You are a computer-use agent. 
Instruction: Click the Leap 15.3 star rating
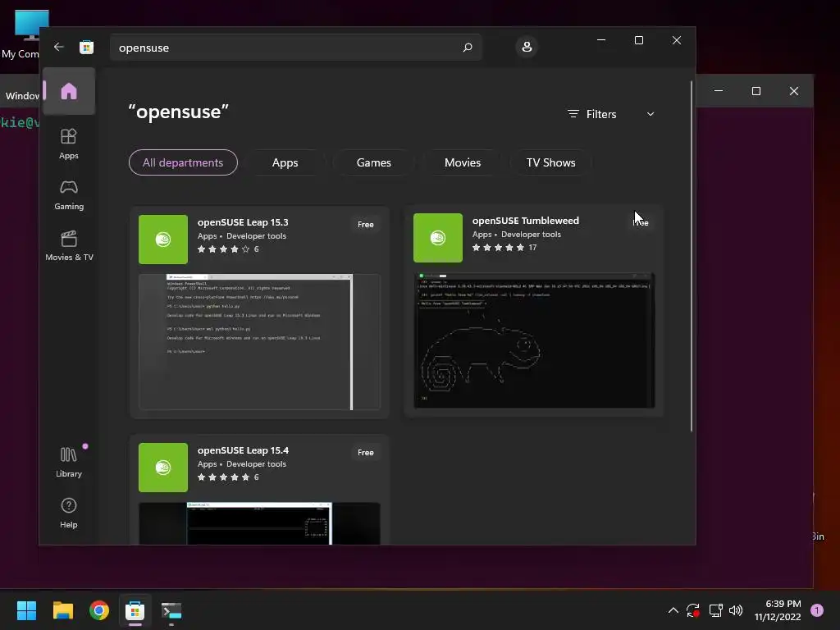click(223, 249)
